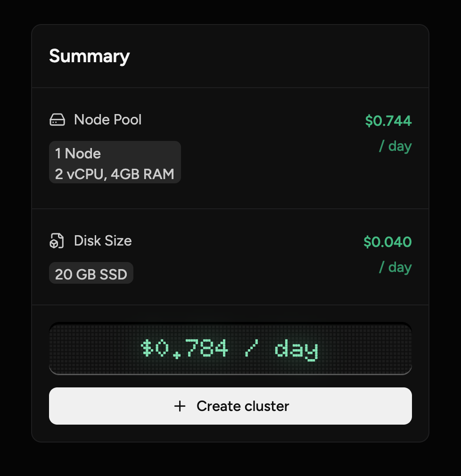The height and width of the screenshot is (476, 461).
Task: Click the plus symbol inside the white button
Action: click(180, 406)
